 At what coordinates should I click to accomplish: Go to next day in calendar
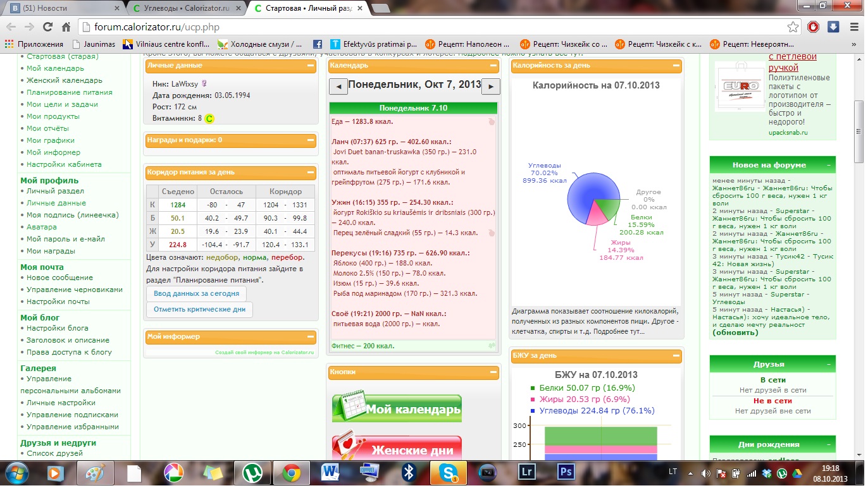pyautogui.click(x=491, y=87)
